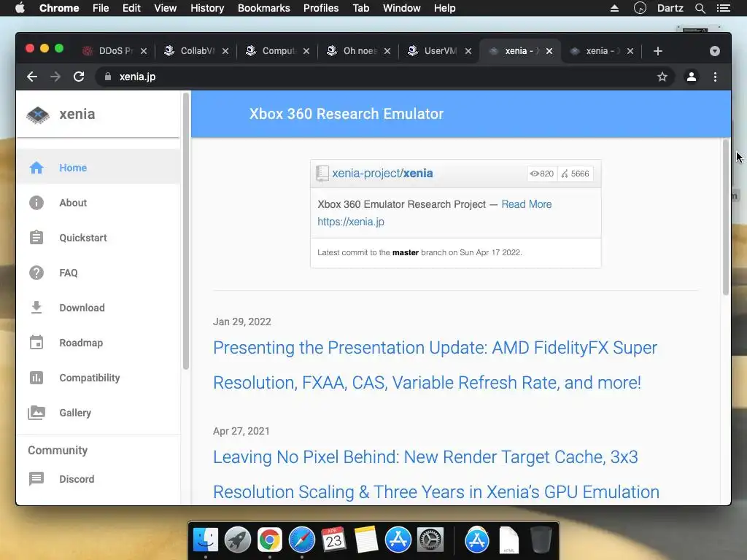Close the Oh noes tab

pyautogui.click(x=387, y=51)
